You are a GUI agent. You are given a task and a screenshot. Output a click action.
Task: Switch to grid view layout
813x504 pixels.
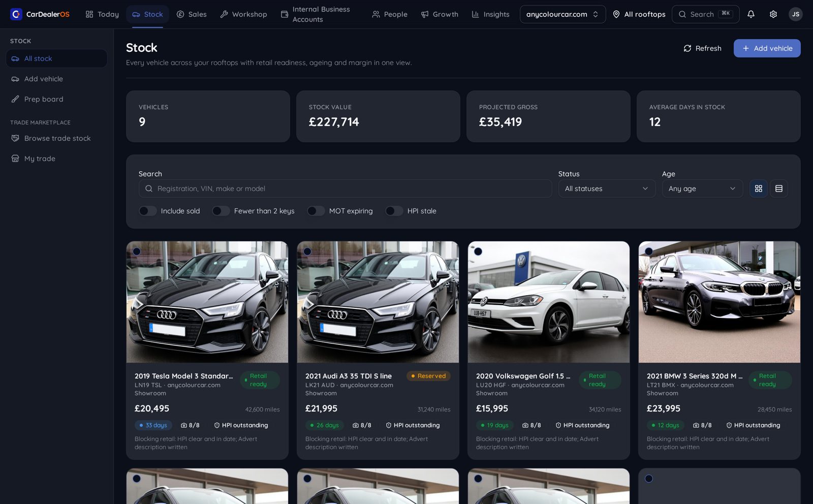759,188
